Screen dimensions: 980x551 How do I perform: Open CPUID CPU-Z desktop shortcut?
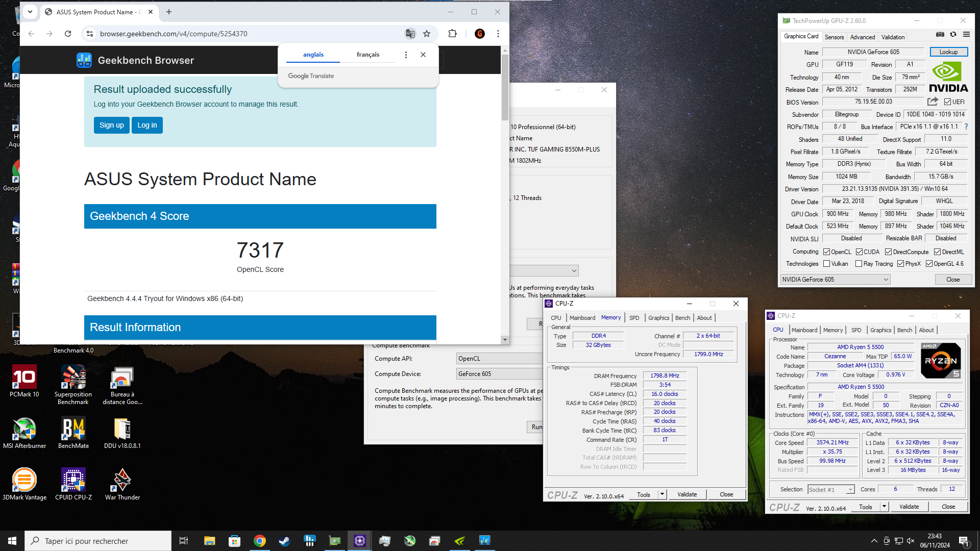[73, 484]
